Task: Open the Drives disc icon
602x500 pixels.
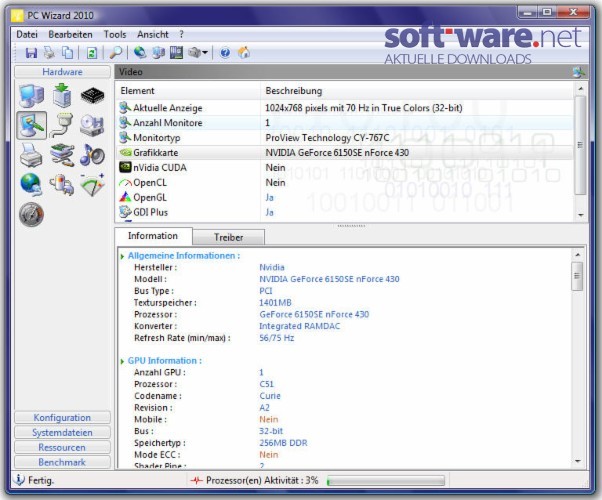Action: (x=93, y=126)
